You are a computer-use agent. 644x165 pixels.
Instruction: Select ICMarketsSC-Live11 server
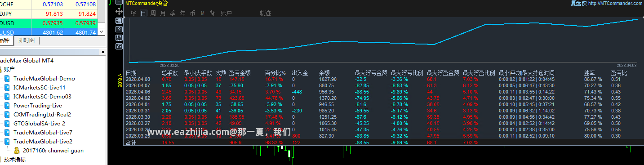pyautogui.click(x=39, y=87)
